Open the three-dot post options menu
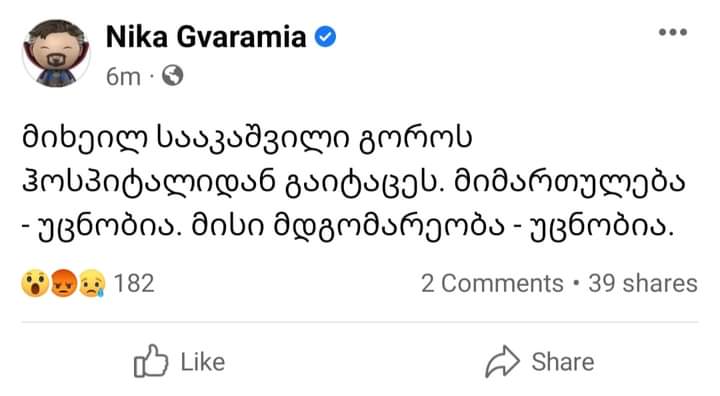The width and height of the screenshot is (720, 396). (x=673, y=32)
